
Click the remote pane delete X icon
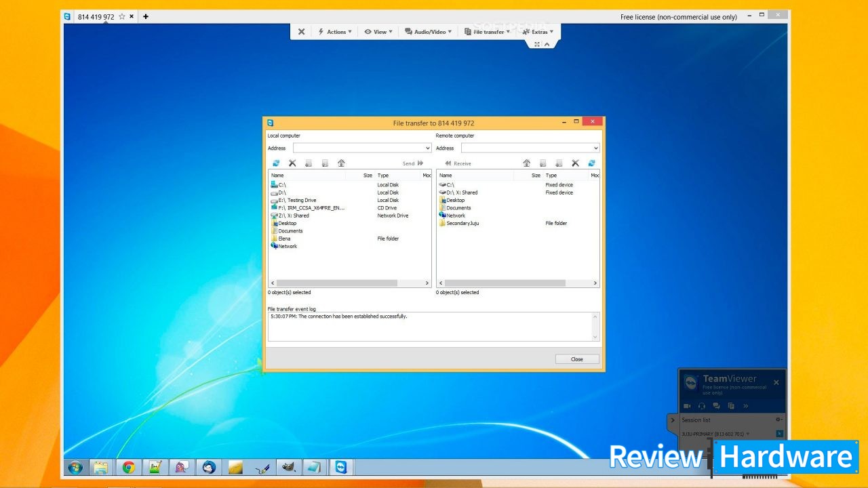575,163
